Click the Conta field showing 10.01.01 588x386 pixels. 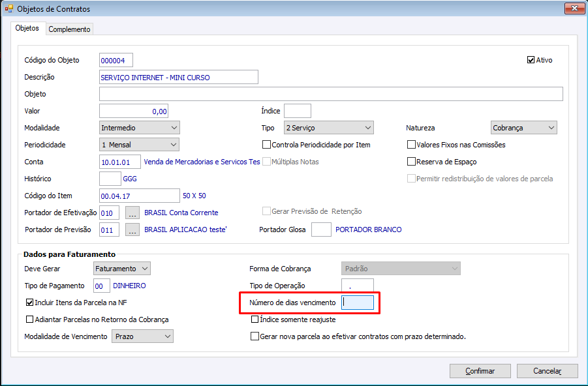point(119,162)
